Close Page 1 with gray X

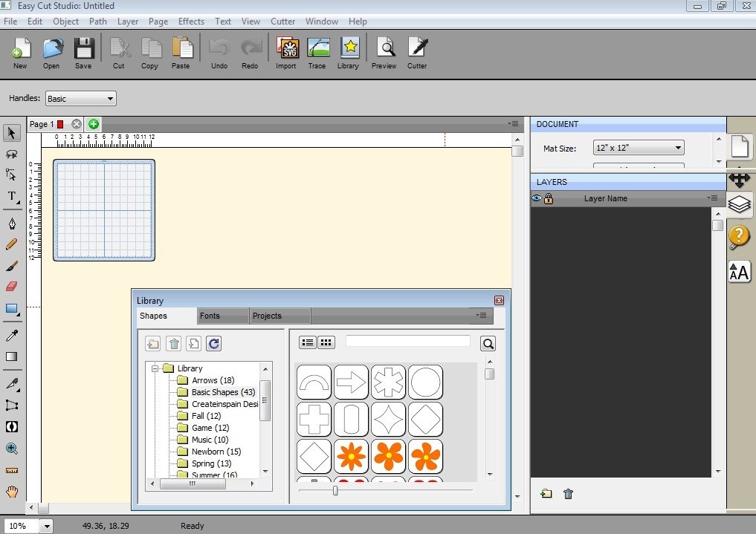(76, 124)
